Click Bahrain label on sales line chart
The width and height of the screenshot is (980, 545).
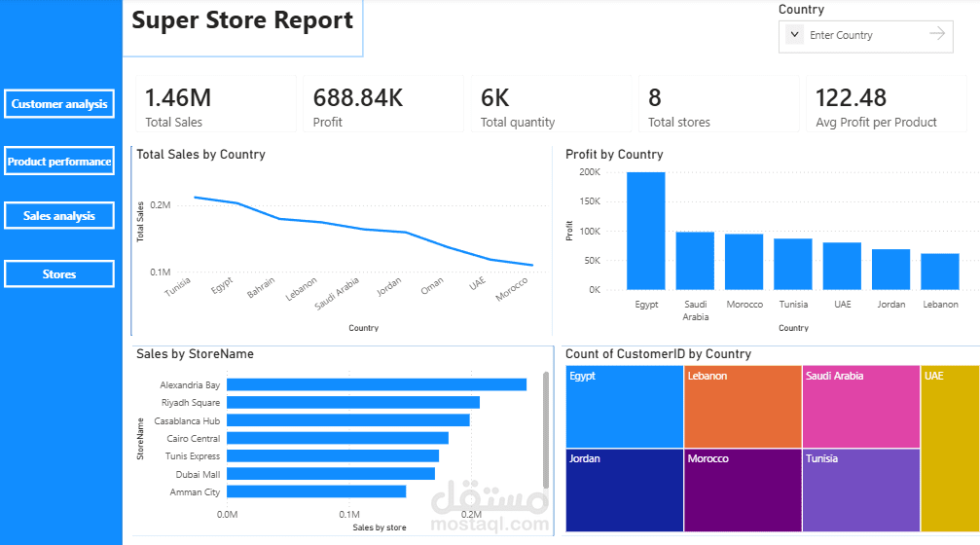pyautogui.click(x=261, y=287)
